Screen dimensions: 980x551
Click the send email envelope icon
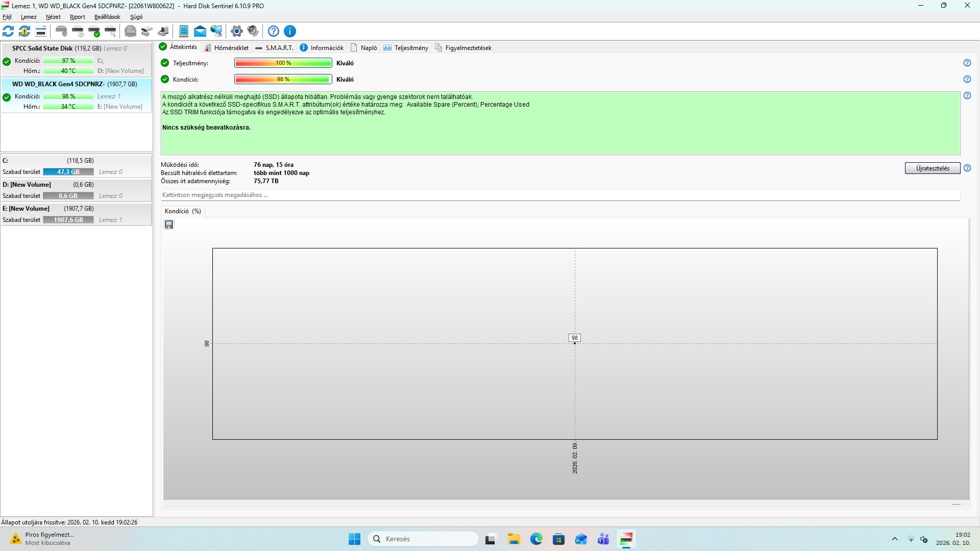coord(200,31)
